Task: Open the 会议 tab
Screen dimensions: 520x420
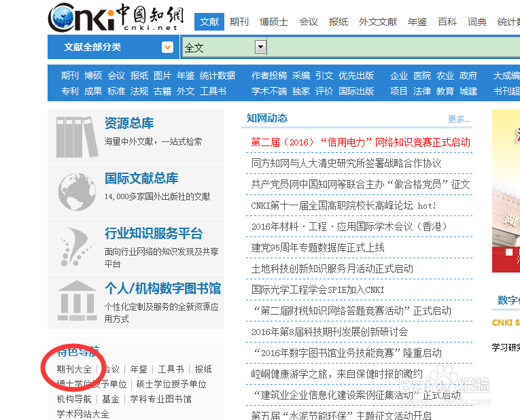Action: click(309, 22)
